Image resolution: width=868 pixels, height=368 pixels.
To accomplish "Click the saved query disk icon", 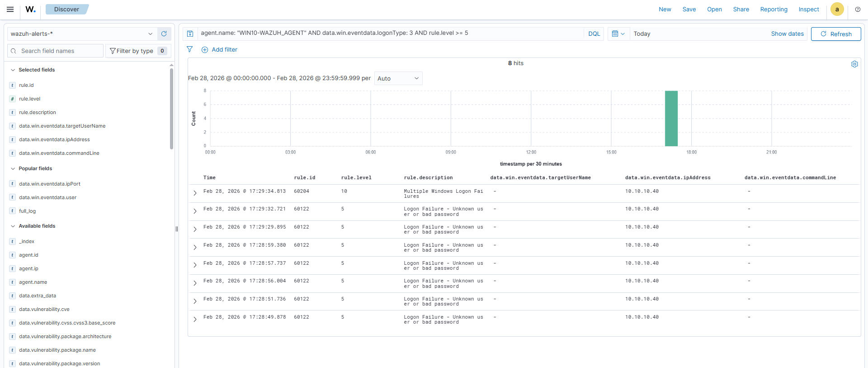I will (x=190, y=34).
